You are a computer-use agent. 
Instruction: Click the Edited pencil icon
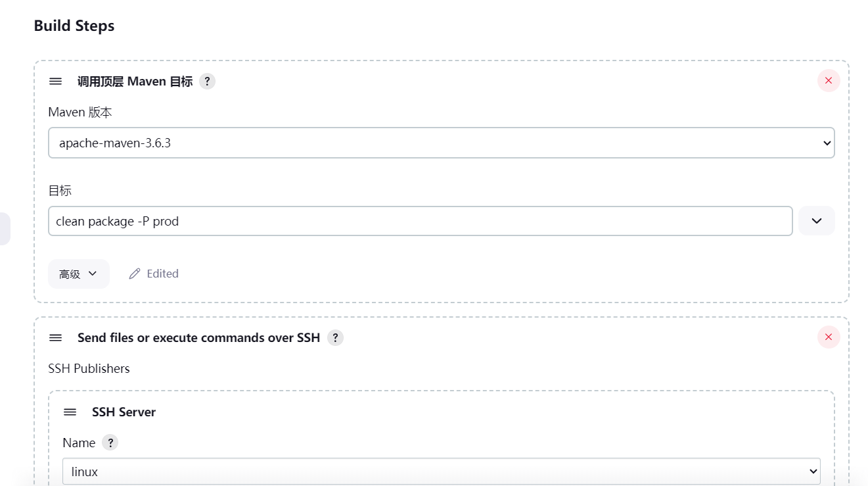pos(135,274)
